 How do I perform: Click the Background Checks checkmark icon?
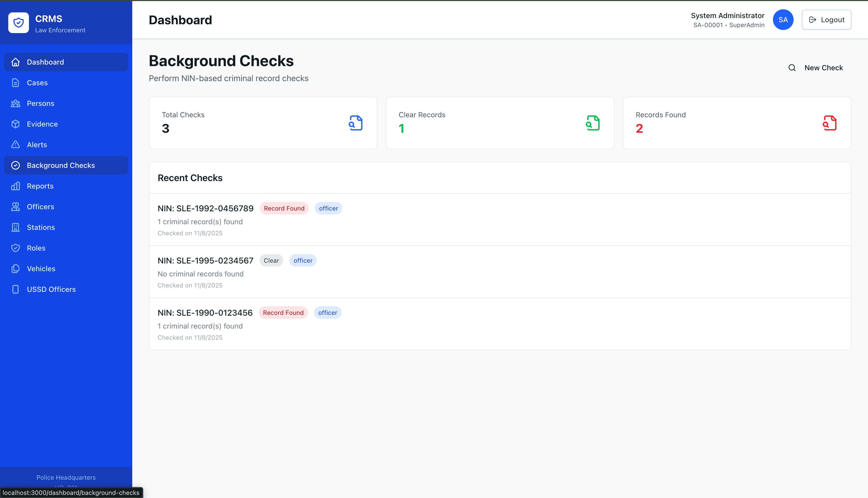click(x=16, y=166)
